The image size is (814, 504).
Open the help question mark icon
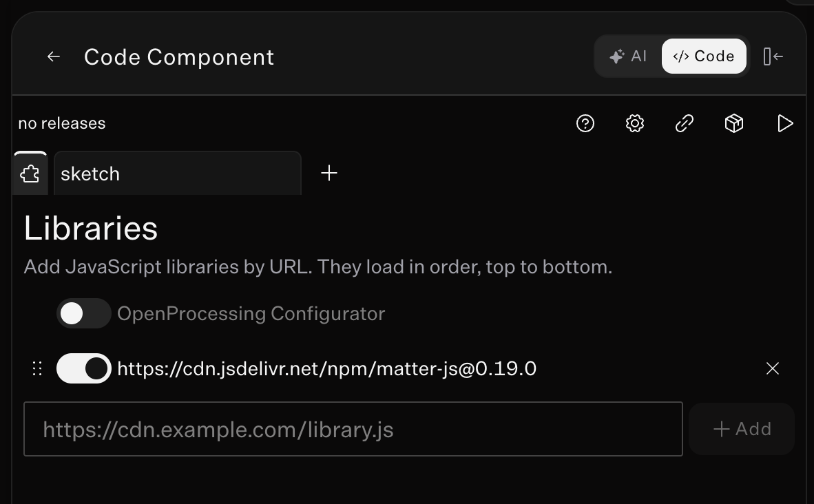pos(585,123)
